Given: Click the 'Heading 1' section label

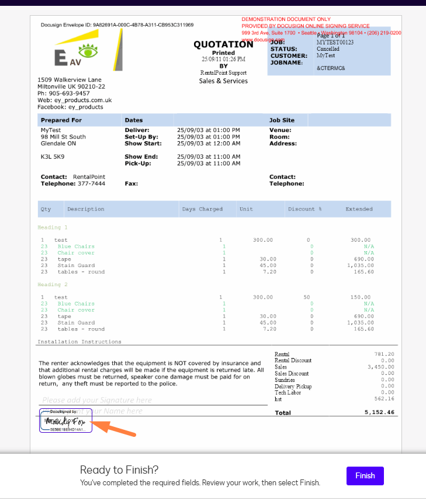Looking at the screenshot, I should click(x=53, y=227).
